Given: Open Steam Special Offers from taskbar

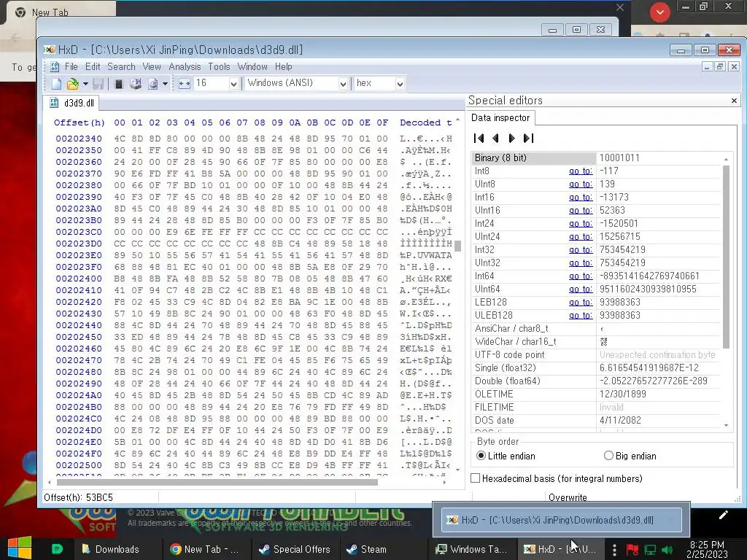Looking at the screenshot, I should pos(295,549).
